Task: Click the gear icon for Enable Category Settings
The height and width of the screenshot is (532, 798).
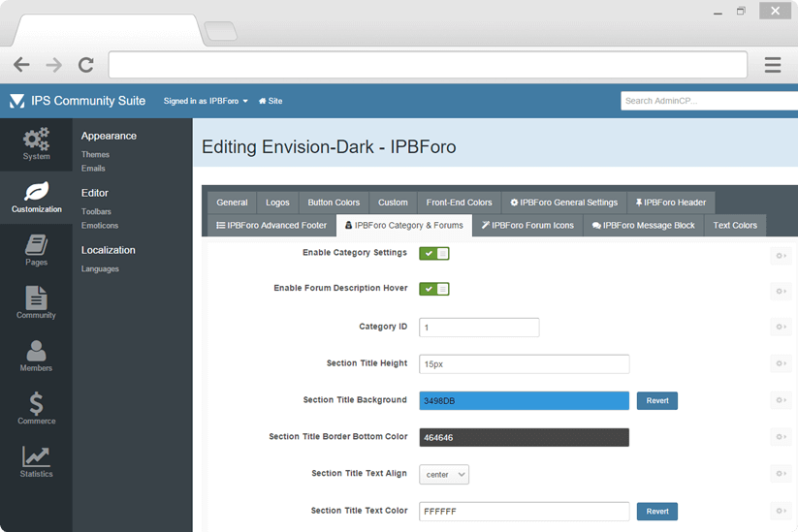Action: [x=781, y=256]
